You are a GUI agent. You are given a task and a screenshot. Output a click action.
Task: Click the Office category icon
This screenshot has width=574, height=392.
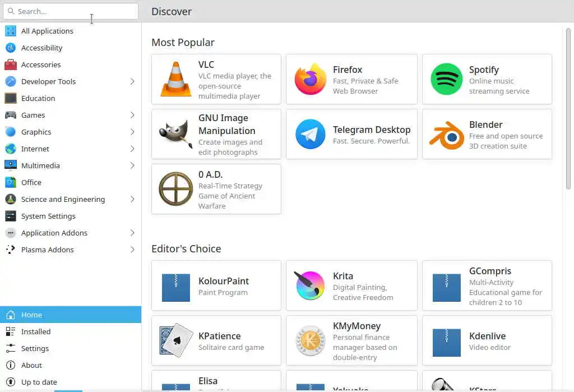click(11, 182)
